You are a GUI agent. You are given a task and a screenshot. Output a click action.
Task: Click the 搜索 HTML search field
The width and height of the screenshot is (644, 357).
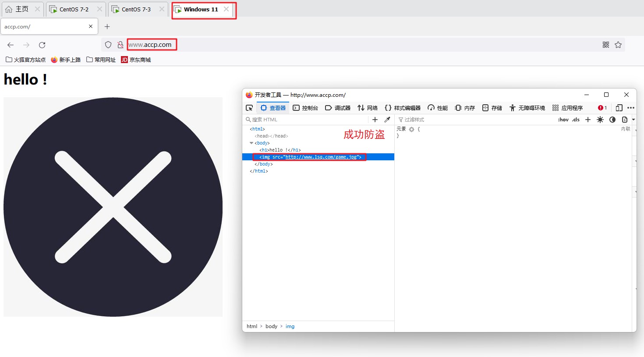coord(307,120)
